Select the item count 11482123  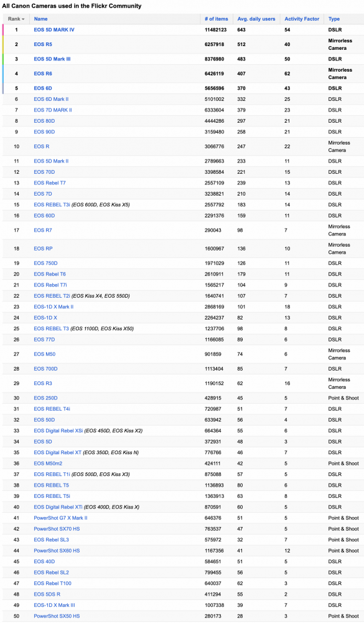(x=216, y=30)
